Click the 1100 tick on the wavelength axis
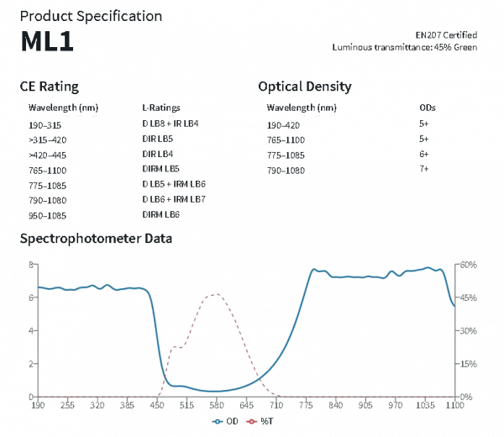Image resolution: width=504 pixels, height=437 pixels. (454, 405)
